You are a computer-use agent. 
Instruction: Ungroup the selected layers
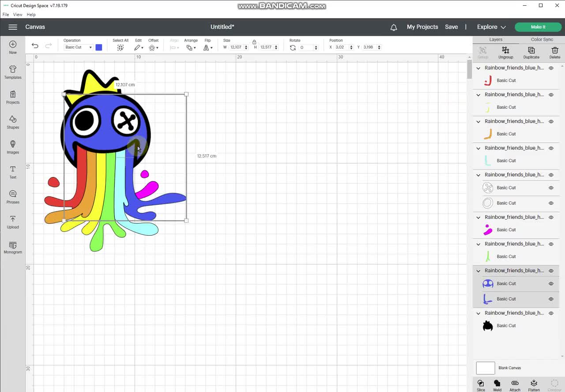[506, 53]
